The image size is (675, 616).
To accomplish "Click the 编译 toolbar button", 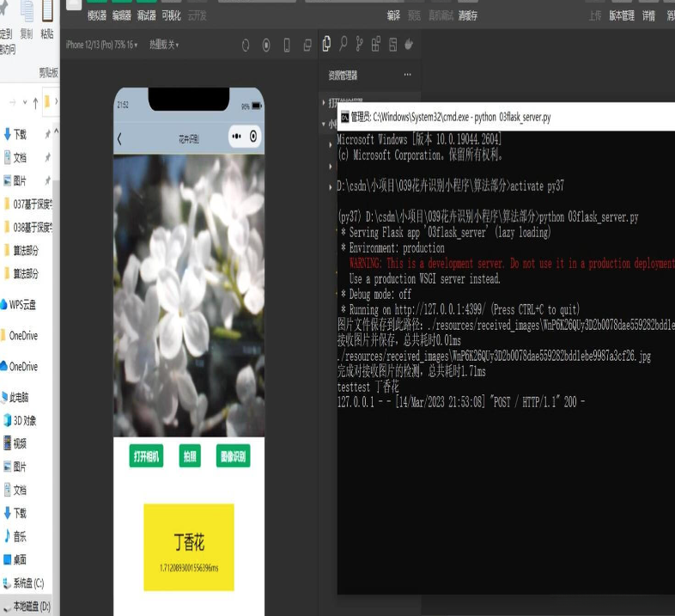I will click(393, 16).
